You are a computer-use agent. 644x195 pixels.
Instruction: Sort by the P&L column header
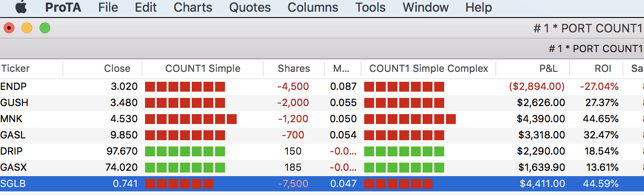point(548,69)
